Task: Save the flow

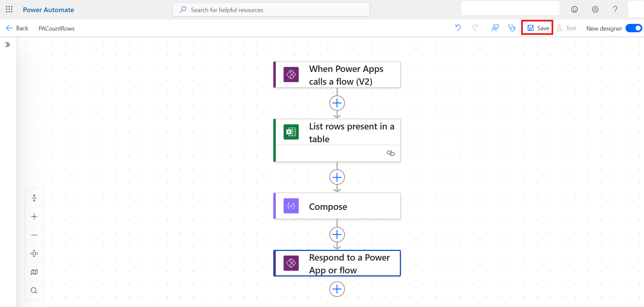Action: [538, 28]
